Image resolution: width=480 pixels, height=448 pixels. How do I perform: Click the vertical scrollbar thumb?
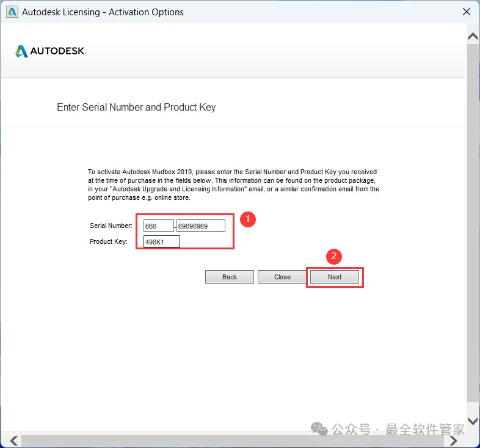coord(473,222)
